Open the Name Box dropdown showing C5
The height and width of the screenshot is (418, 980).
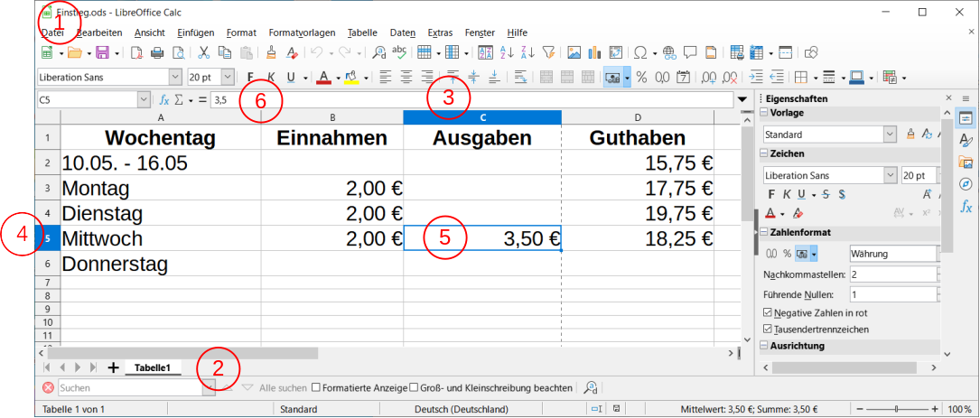tap(144, 100)
